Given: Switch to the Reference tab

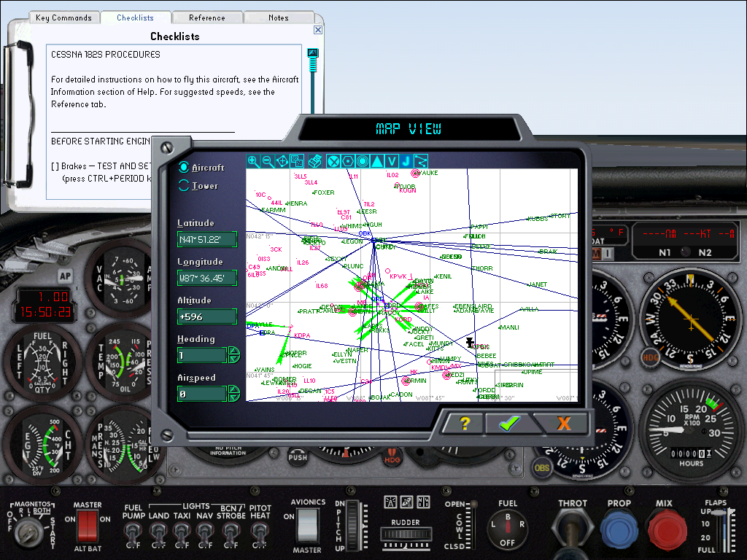Looking at the screenshot, I should [x=206, y=17].
